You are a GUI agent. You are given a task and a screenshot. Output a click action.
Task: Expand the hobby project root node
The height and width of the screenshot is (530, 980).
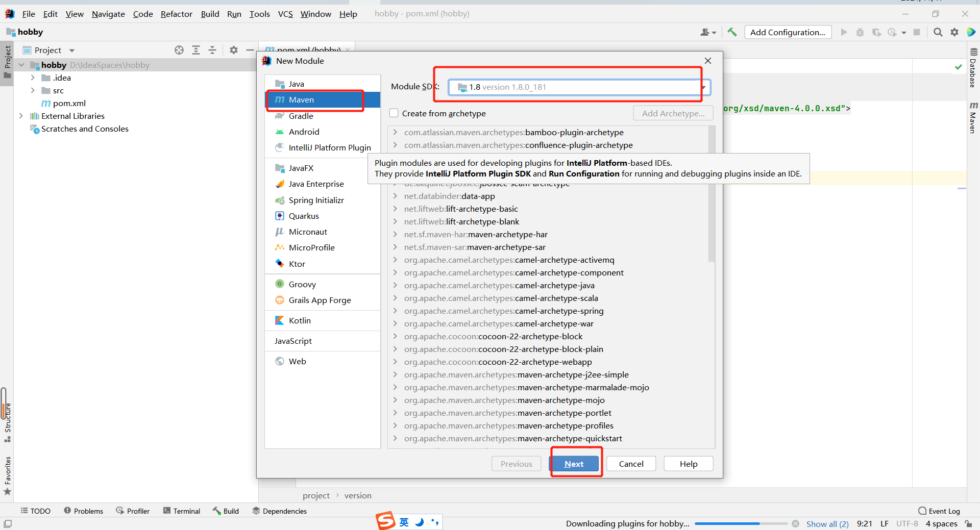(21, 65)
